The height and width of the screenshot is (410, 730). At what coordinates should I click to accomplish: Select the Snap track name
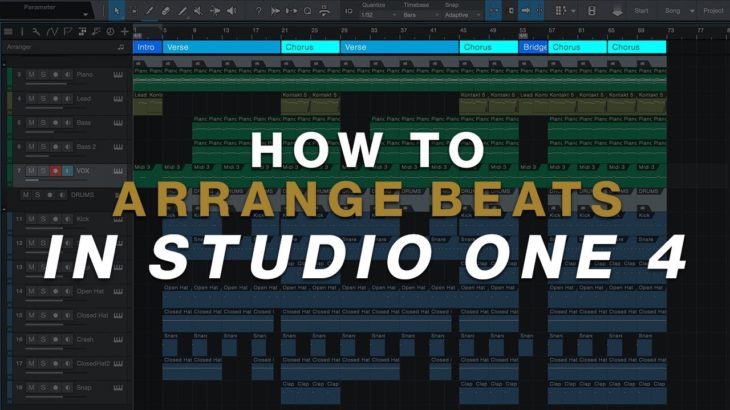pyautogui.click(x=84, y=388)
